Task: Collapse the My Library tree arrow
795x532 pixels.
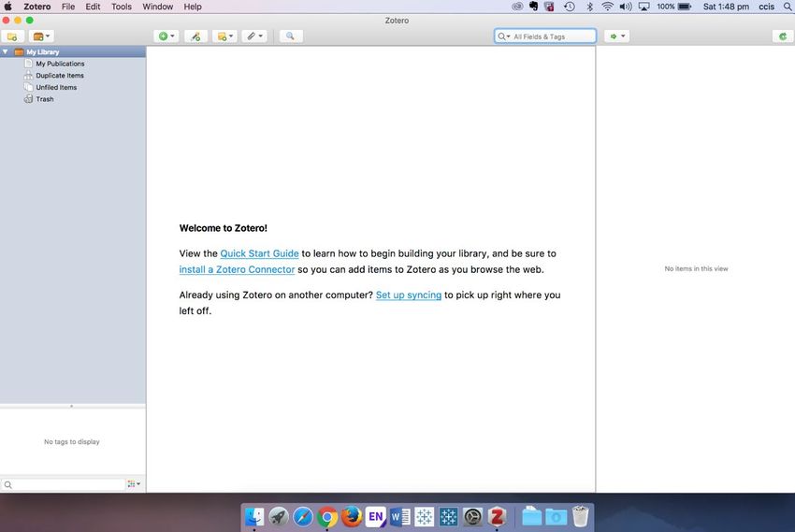Action: (x=5, y=51)
